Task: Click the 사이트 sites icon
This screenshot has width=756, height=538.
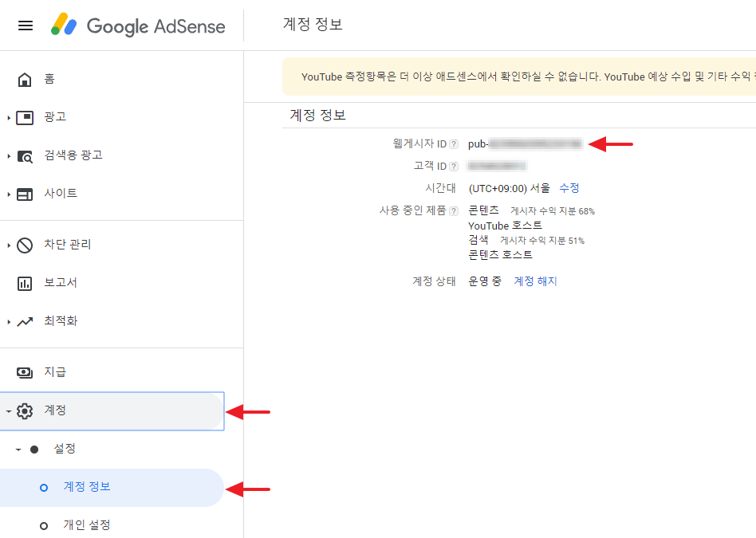Action: click(x=25, y=194)
